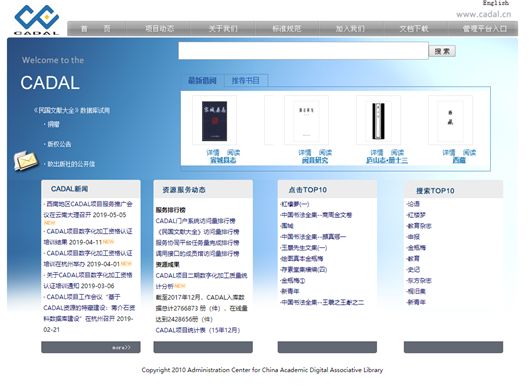Image resolution: width=529 pixels, height=386 pixels.
Task: Open the news item dated 2019-05-05
Action: point(88,209)
